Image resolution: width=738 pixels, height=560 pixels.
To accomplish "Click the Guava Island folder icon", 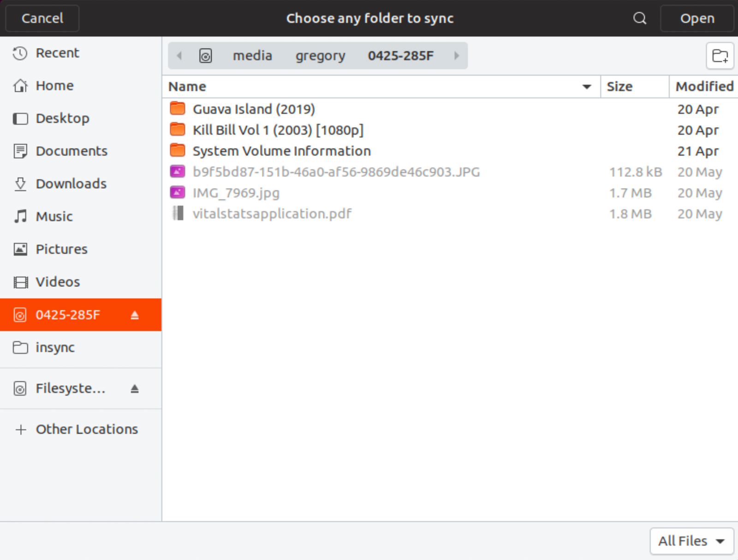I will point(178,109).
